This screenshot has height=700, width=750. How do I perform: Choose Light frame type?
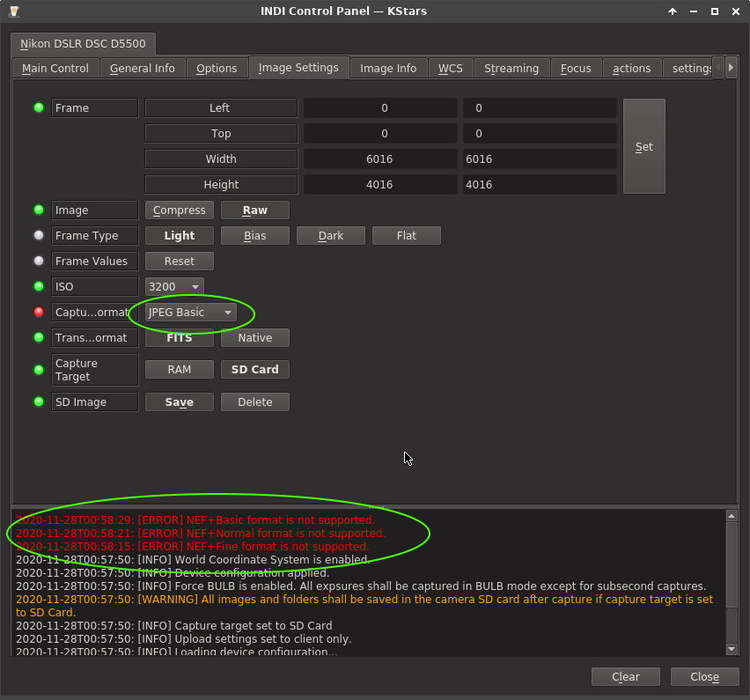pos(180,235)
